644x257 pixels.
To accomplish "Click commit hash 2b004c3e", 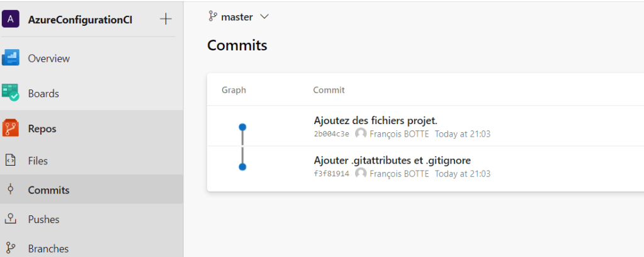I will pos(331,134).
